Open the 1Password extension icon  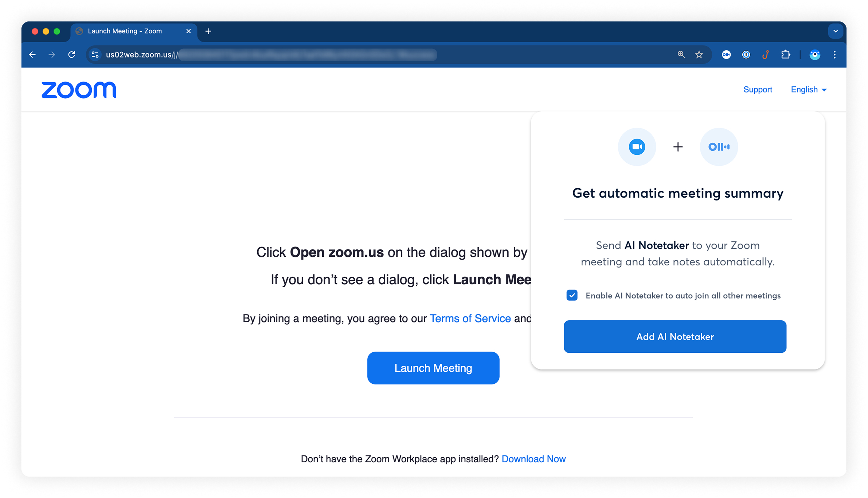tap(746, 55)
